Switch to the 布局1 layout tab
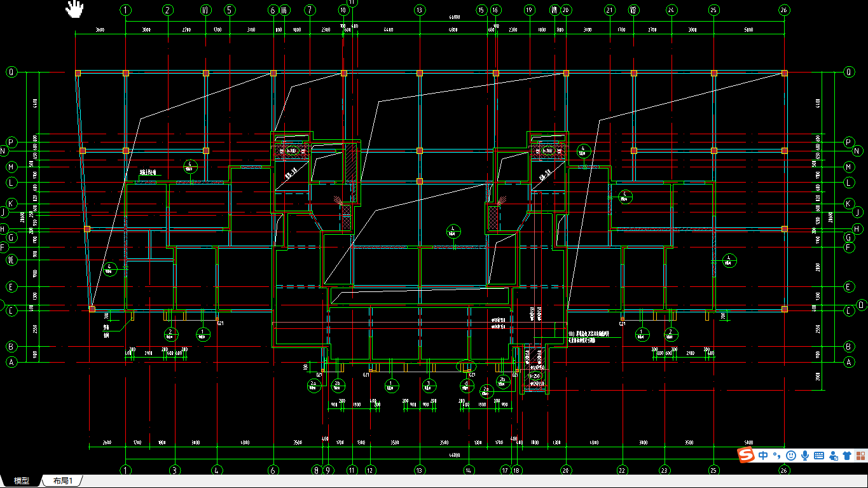This screenshot has height=488, width=868. pyautogui.click(x=63, y=481)
